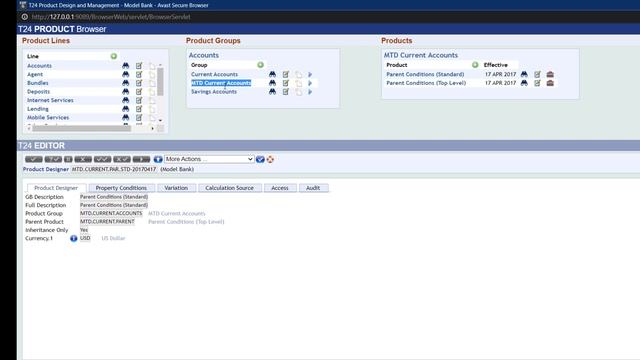Click copy icon in Current Accounts row
640x360 pixels.
(299, 75)
